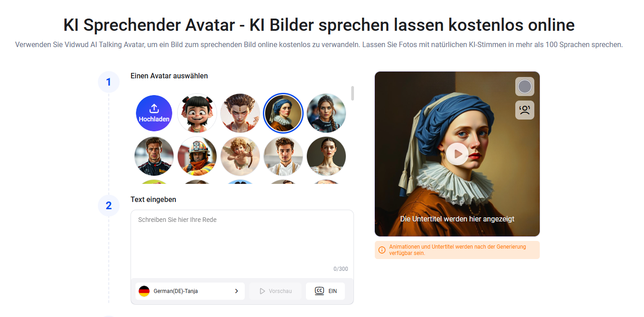644x317 pixels.
Task: Click the Hochladen upload avatar button
Action: tap(154, 113)
